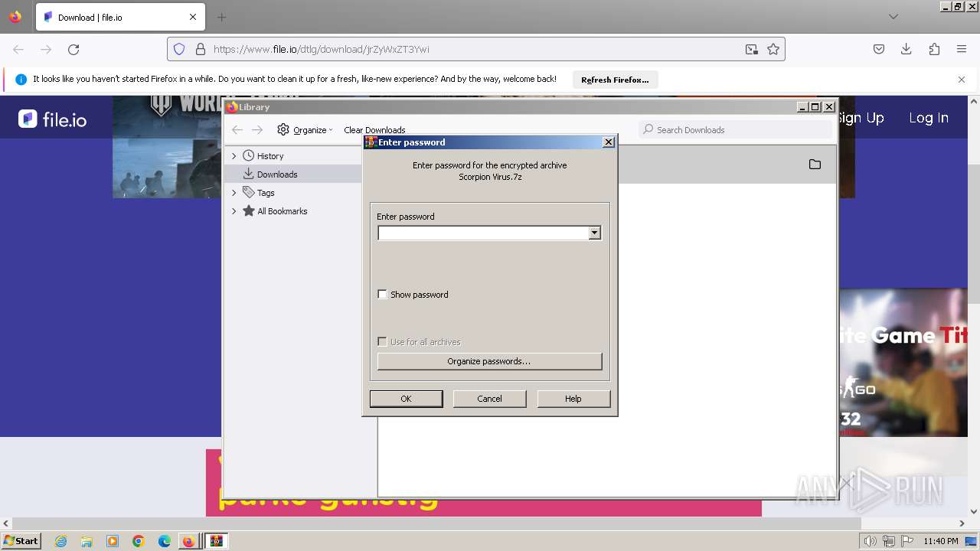Click the folder icon in the Library download row

pos(815,165)
